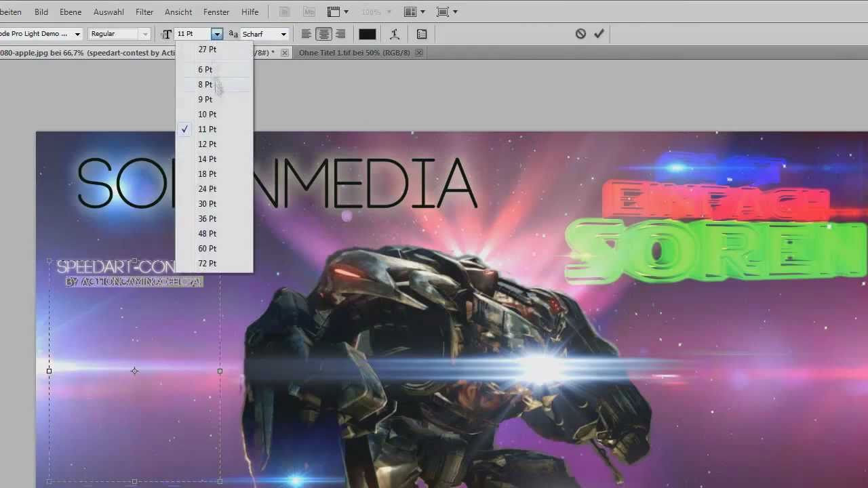Viewport: 868px width, 488px height.
Task: Open the warp text dialog
Action: pos(395,34)
